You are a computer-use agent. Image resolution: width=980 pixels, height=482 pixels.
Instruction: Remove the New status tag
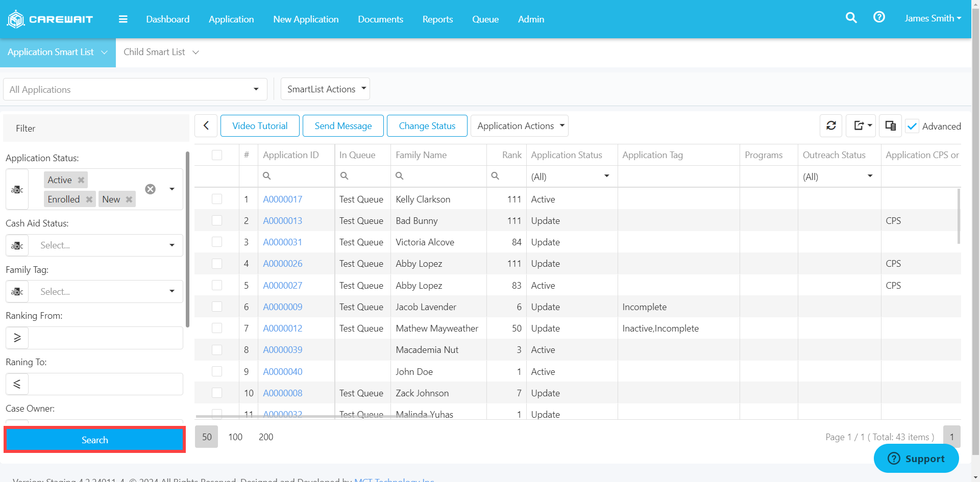click(x=129, y=199)
